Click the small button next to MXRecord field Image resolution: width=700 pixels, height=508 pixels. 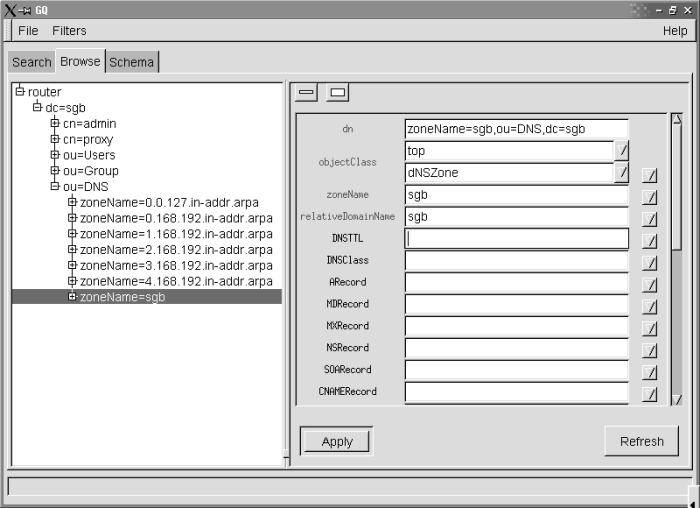tap(650, 328)
